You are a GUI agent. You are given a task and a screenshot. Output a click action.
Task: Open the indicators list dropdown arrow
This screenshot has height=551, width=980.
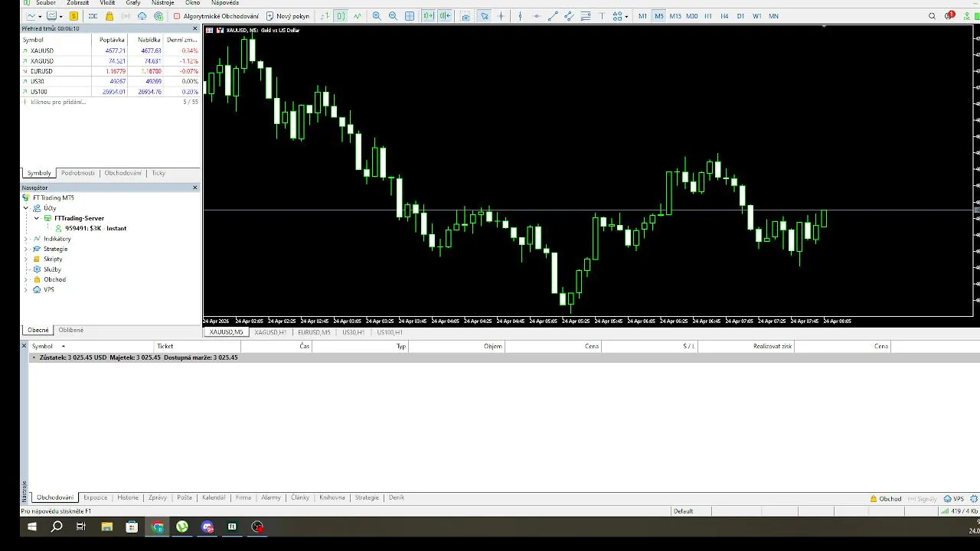(x=60, y=16)
